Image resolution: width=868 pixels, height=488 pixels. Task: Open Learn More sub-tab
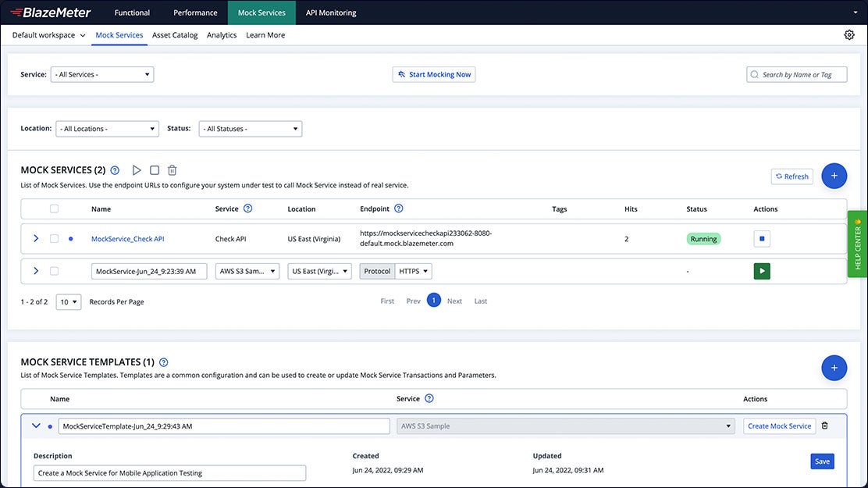coord(265,35)
